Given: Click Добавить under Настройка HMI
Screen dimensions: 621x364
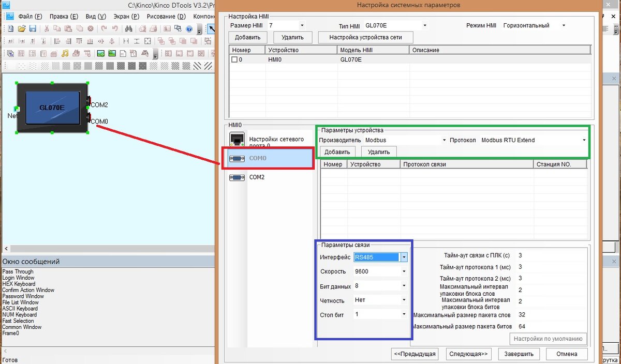Looking at the screenshot, I should pyautogui.click(x=248, y=37).
